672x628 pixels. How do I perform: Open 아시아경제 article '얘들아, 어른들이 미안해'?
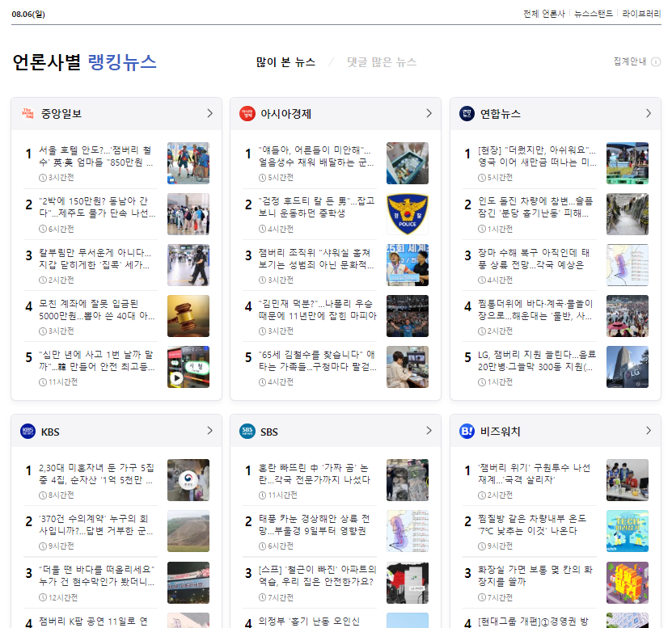tap(316, 156)
